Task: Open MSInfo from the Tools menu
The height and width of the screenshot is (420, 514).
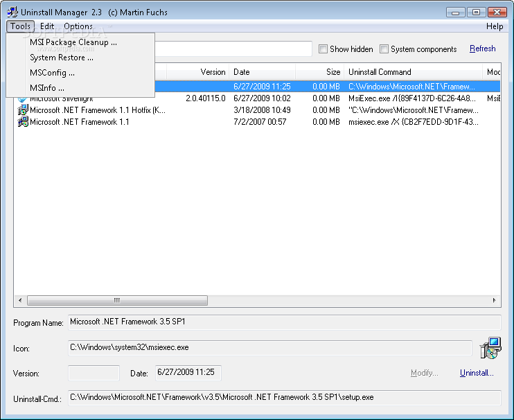Action: pos(80,88)
